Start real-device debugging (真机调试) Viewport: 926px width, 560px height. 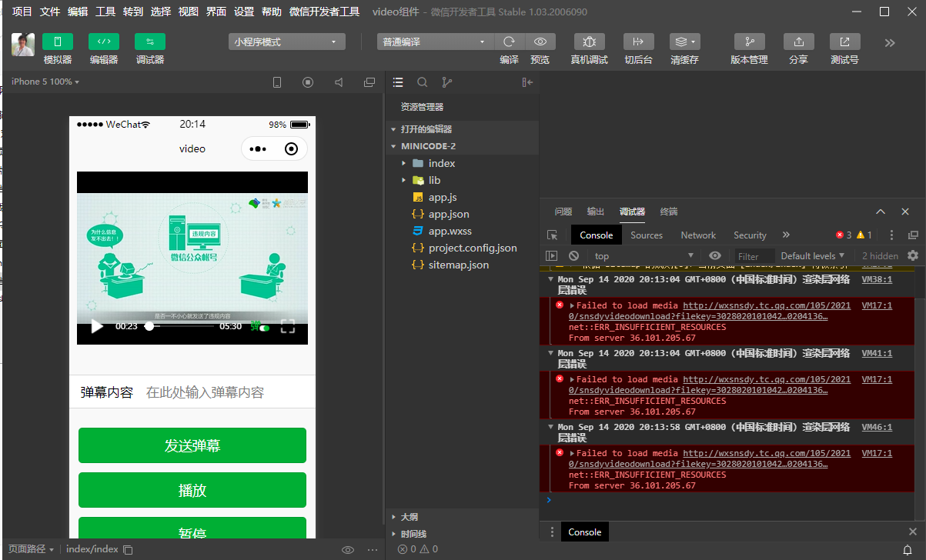click(590, 42)
